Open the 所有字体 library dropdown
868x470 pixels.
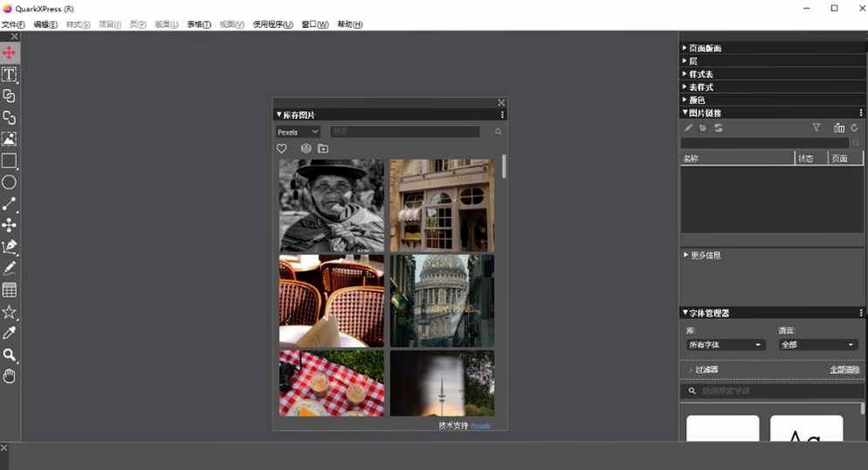pos(725,345)
